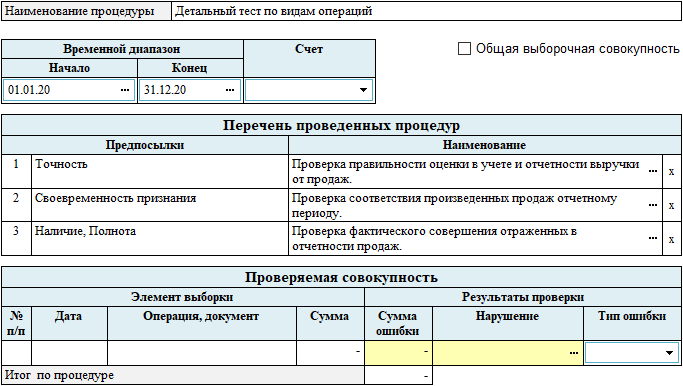The width and height of the screenshot is (683, 386).
Task: Click the Сумма ошибки column header
Action: click(x=399, y=323)
